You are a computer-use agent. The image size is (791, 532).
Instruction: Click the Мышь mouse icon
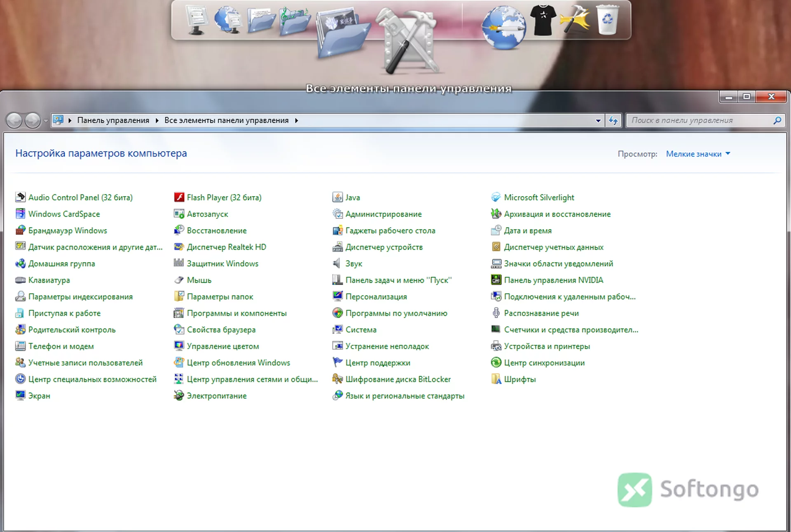(x=179, y=280)
